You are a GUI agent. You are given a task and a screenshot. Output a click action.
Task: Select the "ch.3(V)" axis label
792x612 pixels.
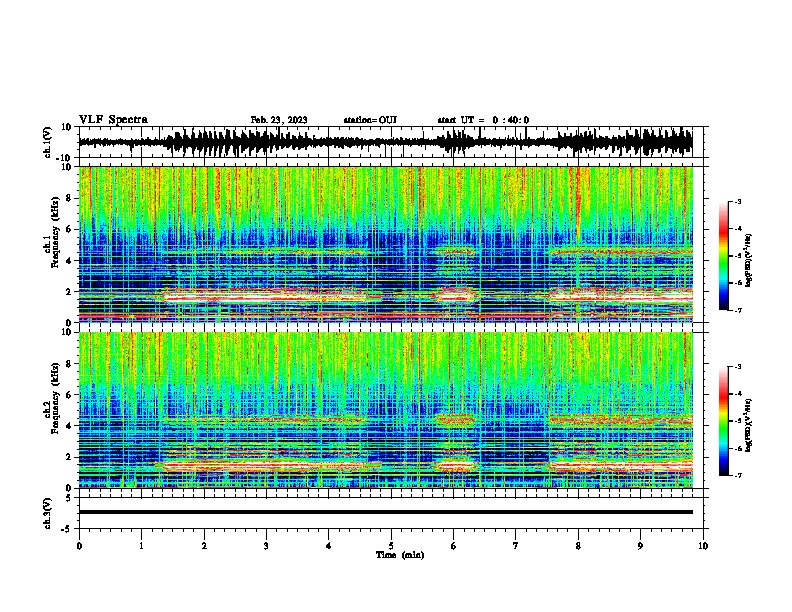48,514
